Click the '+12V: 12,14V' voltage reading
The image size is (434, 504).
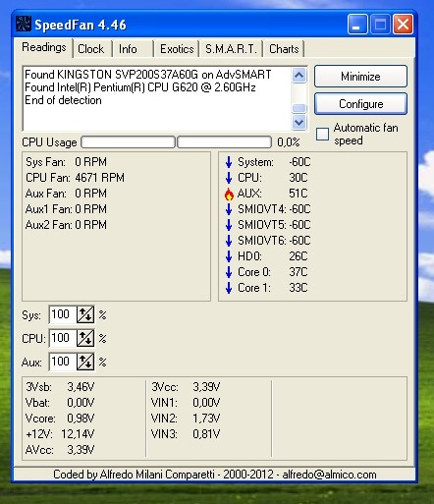click(60, 434)
